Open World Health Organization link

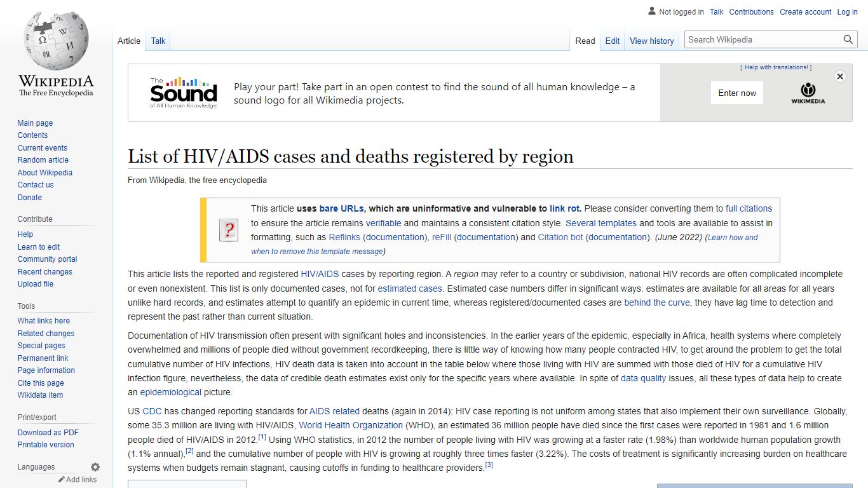(351, 425)
